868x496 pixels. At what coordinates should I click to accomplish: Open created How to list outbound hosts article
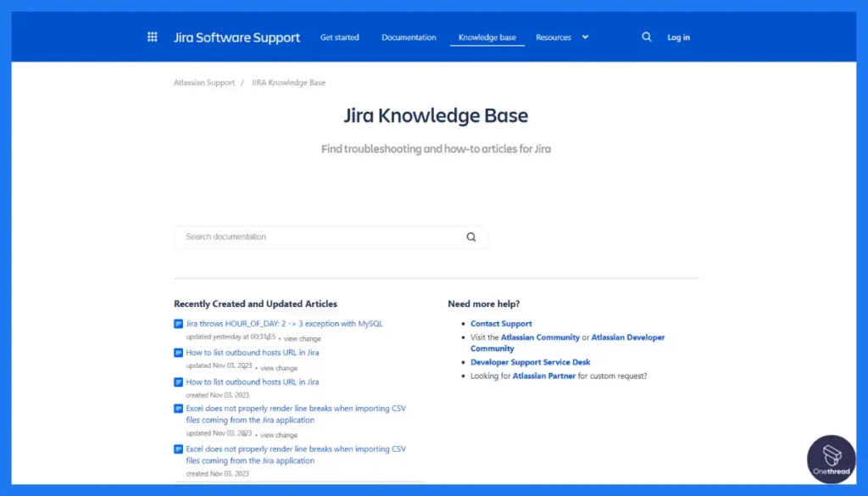point(253,382)
